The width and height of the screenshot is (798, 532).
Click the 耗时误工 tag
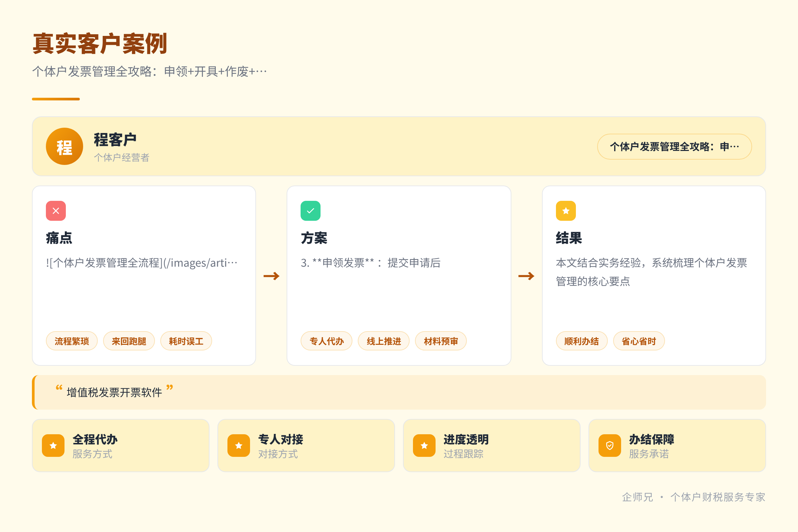[186, 340]
